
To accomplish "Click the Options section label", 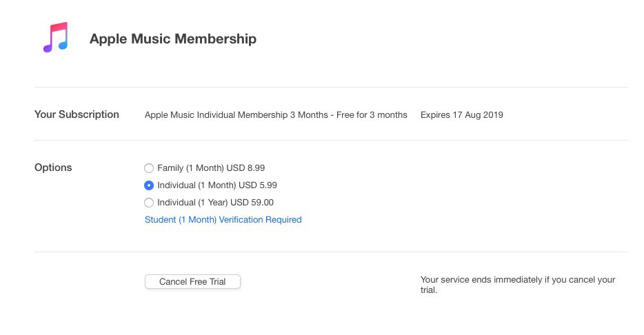I will pos(53,167).
